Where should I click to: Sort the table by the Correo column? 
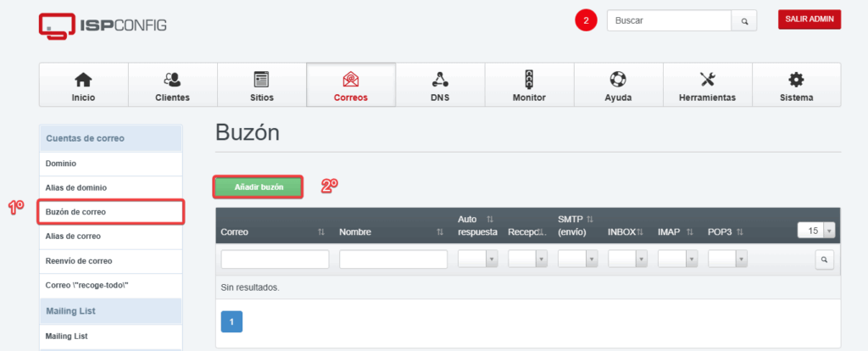click(x=321, y=232)
